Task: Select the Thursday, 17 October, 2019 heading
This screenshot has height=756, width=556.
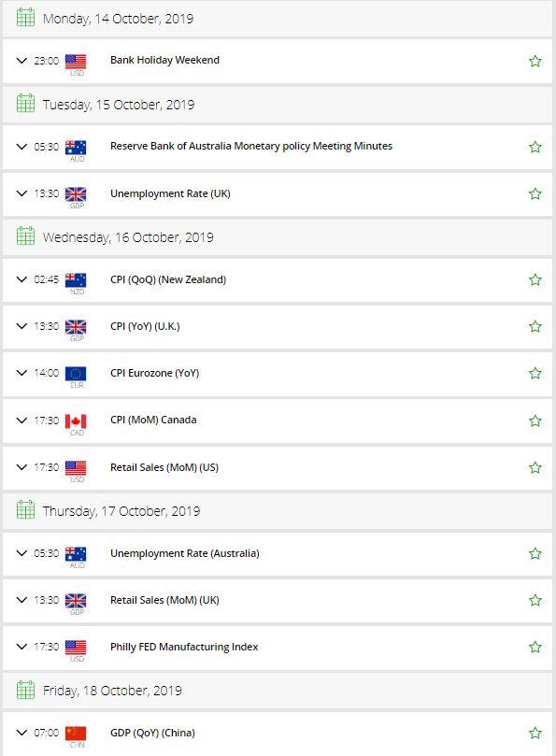Action: [121, 511]
